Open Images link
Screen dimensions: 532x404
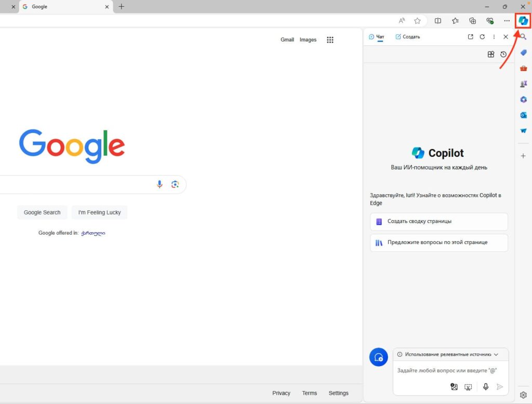(308, 39)
